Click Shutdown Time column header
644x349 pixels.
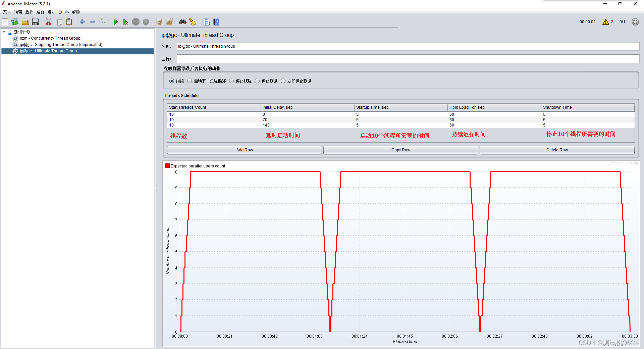(588, 107)
